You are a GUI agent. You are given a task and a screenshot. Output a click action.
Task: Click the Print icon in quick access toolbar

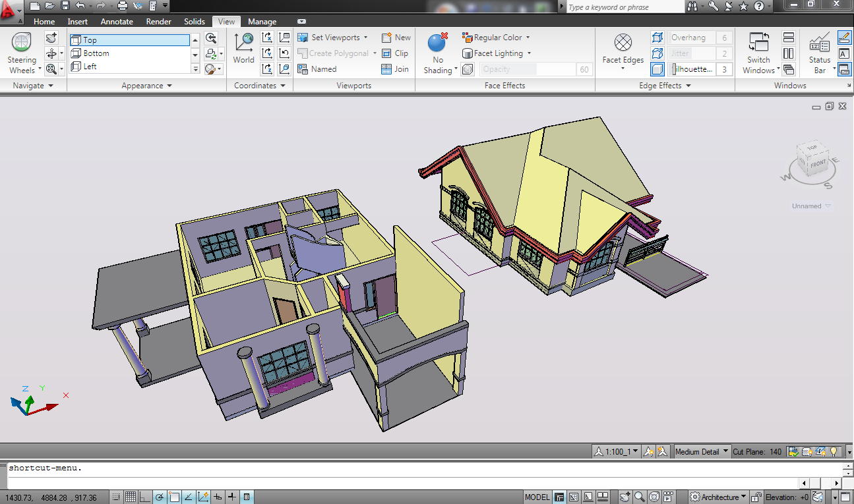tap(122, 7)
